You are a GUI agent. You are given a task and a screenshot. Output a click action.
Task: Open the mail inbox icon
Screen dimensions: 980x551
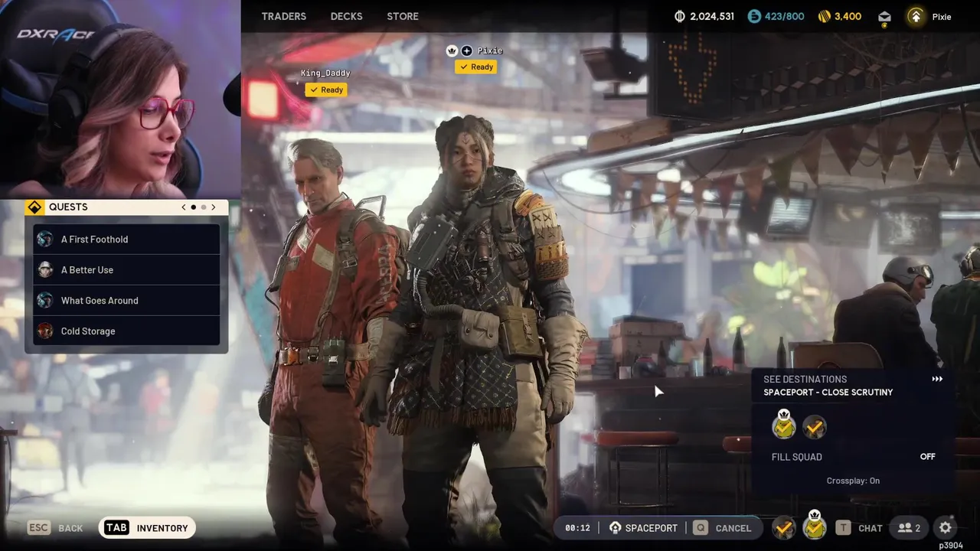click(x=884, y=17)
